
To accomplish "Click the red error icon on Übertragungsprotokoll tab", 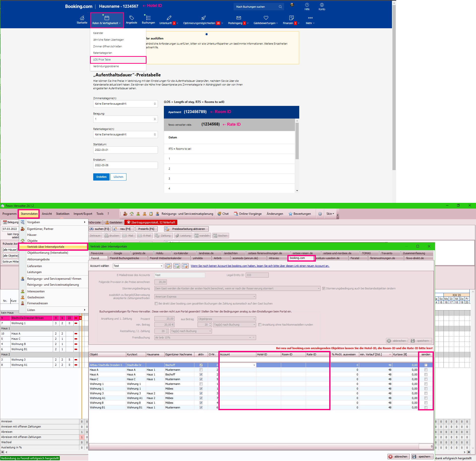I will (x=128, y=222).
